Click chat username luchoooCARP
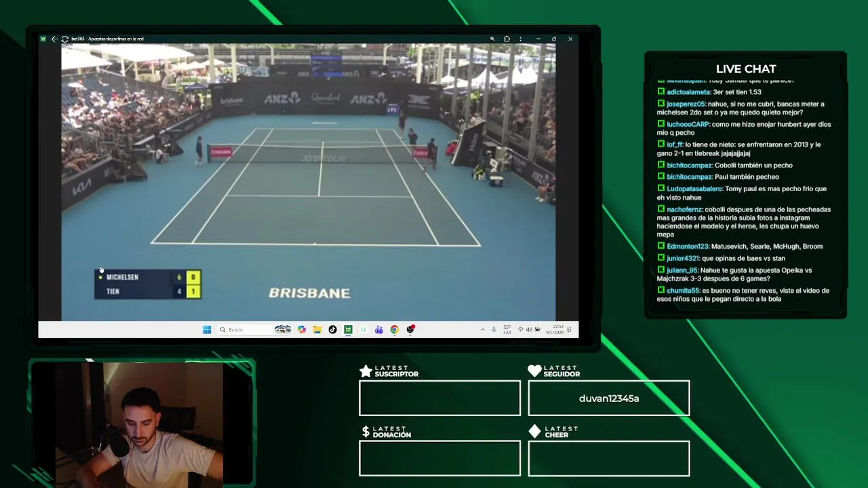Image resolution: width=868 pixels, height=488 pixels. [x=688, y=125]
